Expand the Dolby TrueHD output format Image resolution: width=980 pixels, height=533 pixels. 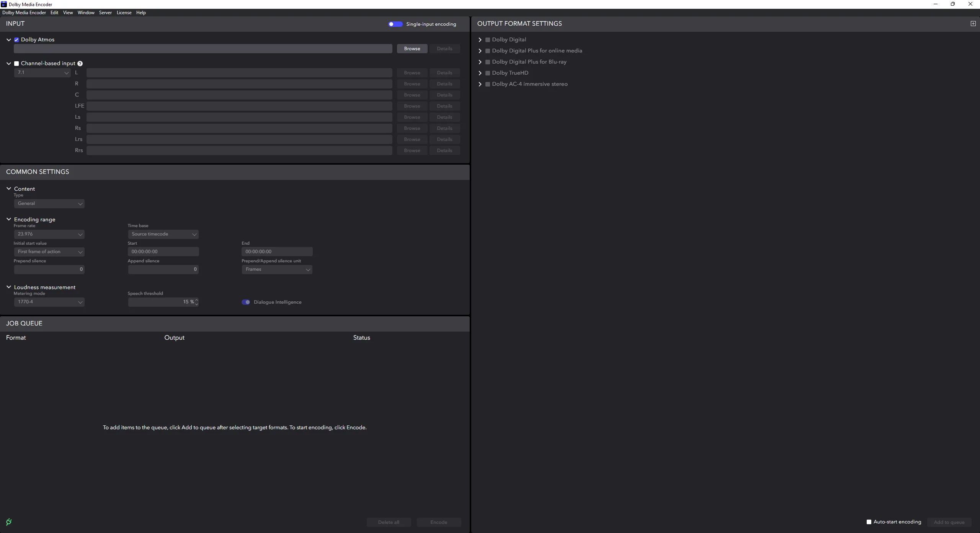click(x=480, y=73)
